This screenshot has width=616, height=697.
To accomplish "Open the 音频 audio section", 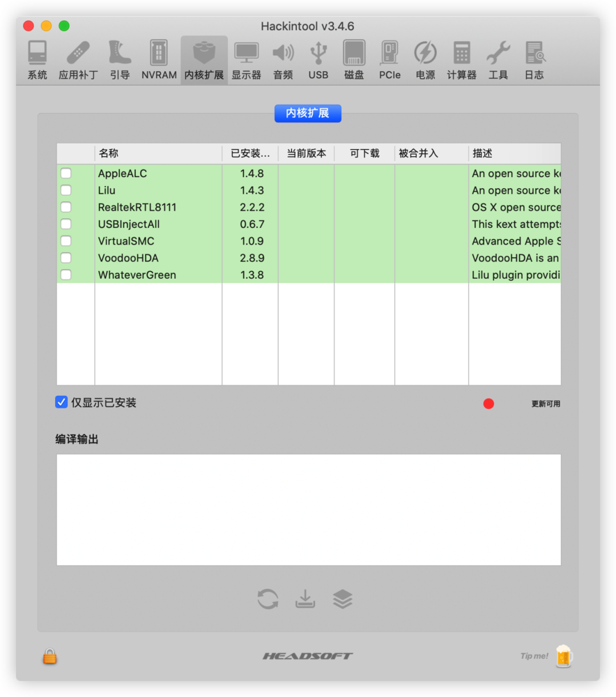I will pos(283,60).
